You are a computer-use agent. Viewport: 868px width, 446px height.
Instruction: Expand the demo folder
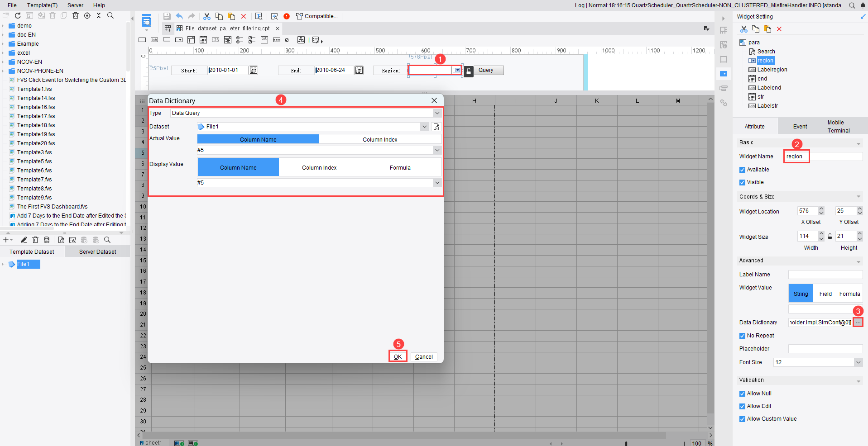pyautogui.click(x=3, y=26)
